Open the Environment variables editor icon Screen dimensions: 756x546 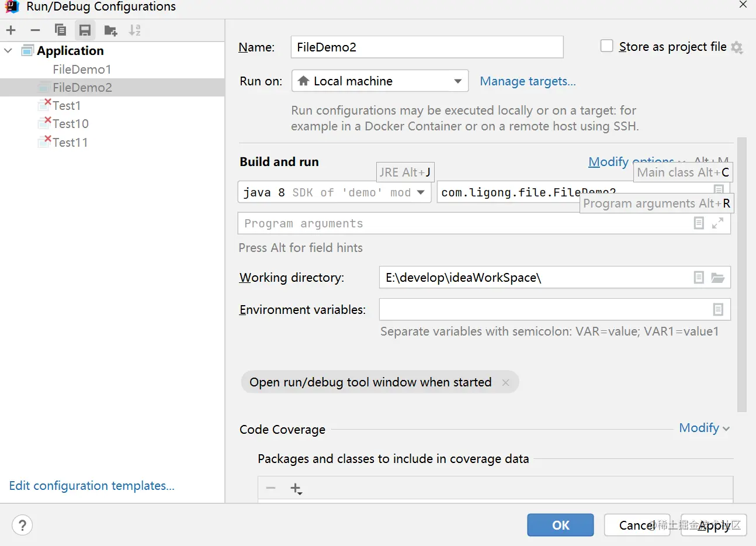(718, 310)
